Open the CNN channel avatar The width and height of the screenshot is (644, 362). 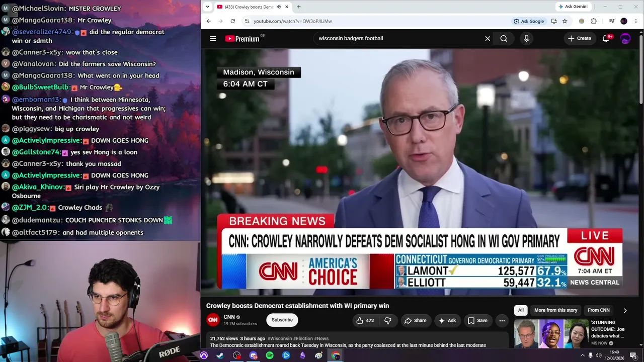pyautogui.click(x=213, y=320)
